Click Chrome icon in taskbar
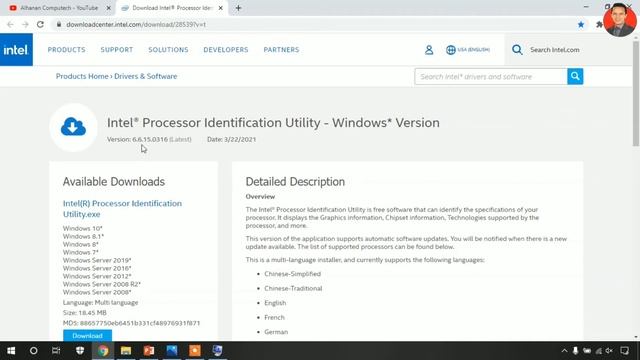The width and height of the screenshot is (640, 360). tap(103, 351)
